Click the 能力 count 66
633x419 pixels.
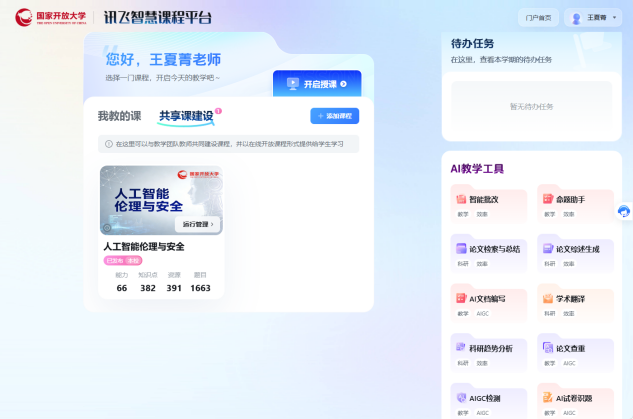pos(122,288)
